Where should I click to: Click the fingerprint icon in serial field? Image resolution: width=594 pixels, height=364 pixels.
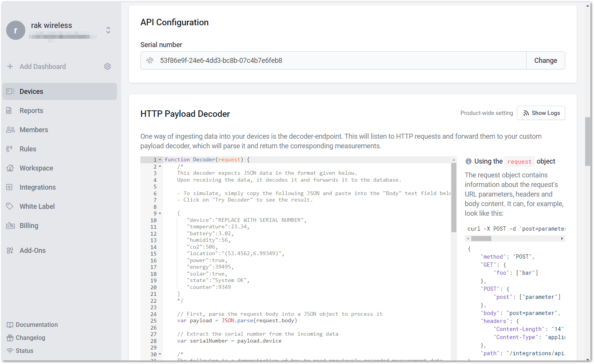pos(150,61)
